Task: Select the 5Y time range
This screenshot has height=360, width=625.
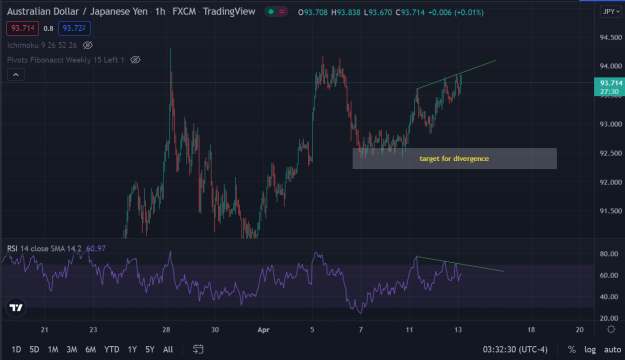Action: pyautogui.click(x=150, y=350)
